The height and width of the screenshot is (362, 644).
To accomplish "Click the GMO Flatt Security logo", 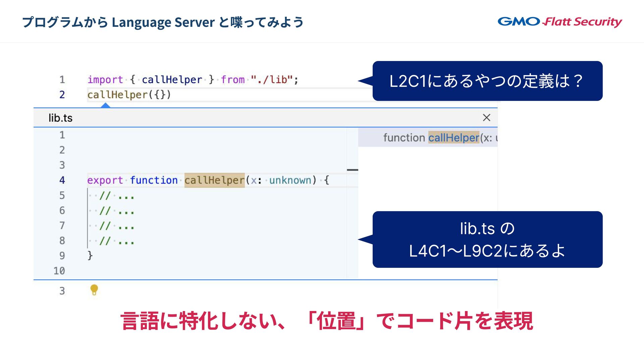I will pyautogui.click(x=559, y=22).
